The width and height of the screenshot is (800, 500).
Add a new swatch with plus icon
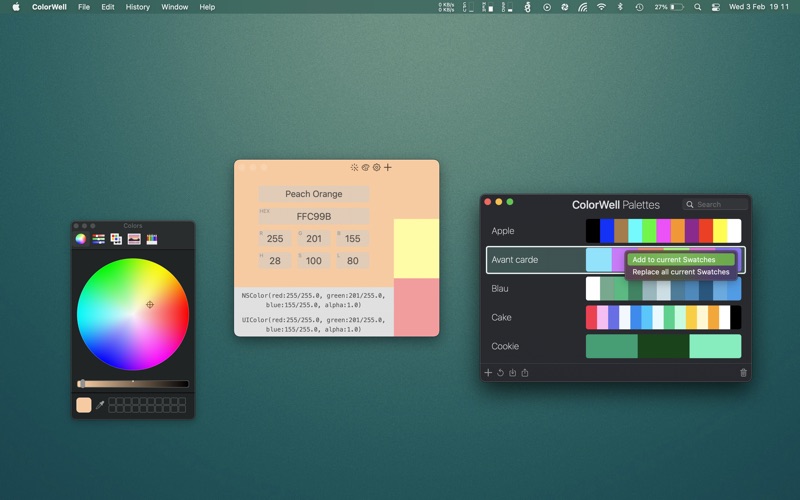388,168
